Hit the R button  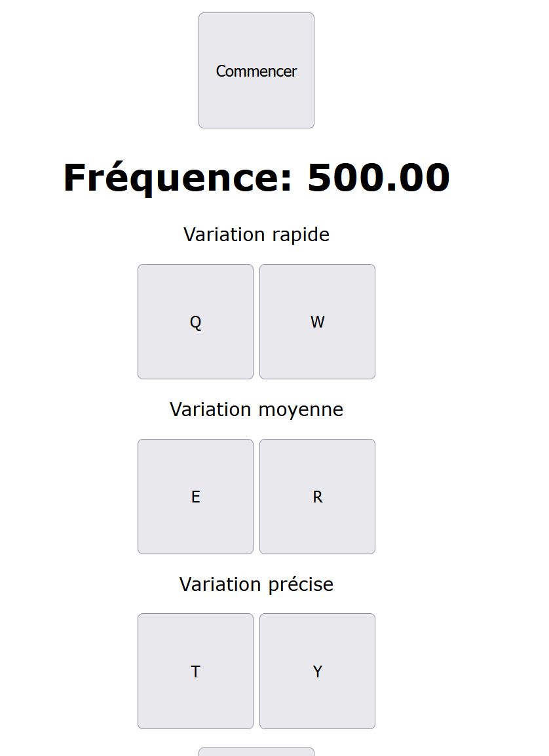pos(317,497)
